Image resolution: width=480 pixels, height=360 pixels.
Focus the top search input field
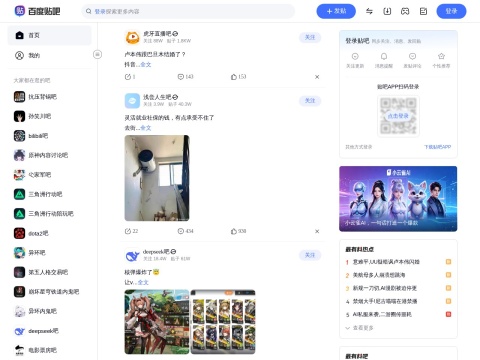click(188, 11)
